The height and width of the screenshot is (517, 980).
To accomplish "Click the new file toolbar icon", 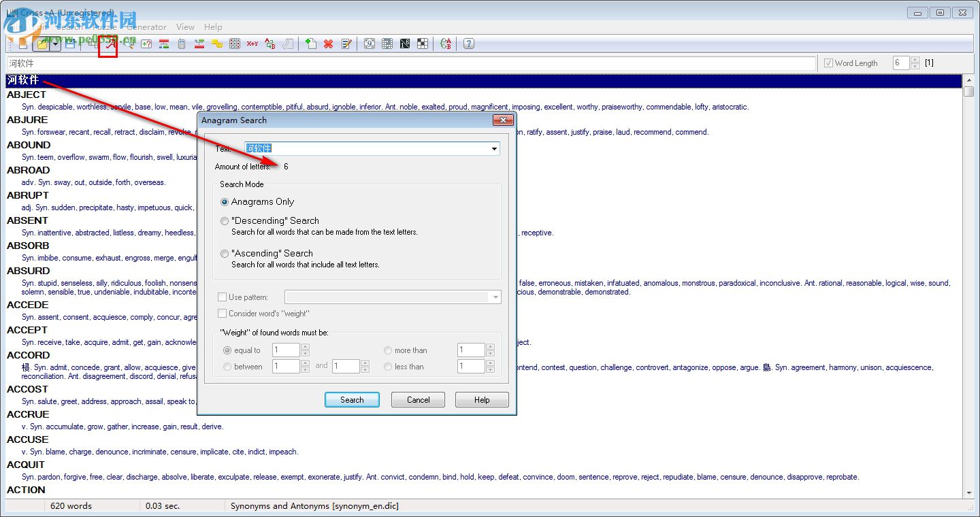I will [x=23, y=44].
